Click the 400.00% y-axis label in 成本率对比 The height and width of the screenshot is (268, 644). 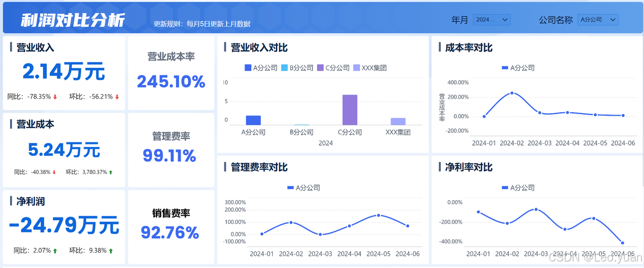pyautogui.click(x=458, y=82)
